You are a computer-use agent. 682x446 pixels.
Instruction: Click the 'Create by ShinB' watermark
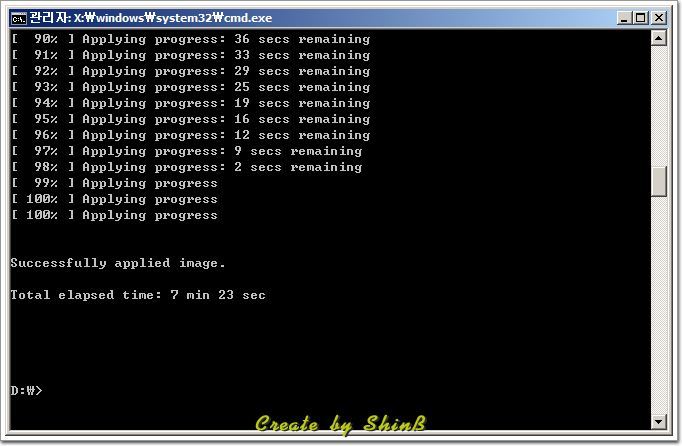pyautogui.click(x=341, y=424)
